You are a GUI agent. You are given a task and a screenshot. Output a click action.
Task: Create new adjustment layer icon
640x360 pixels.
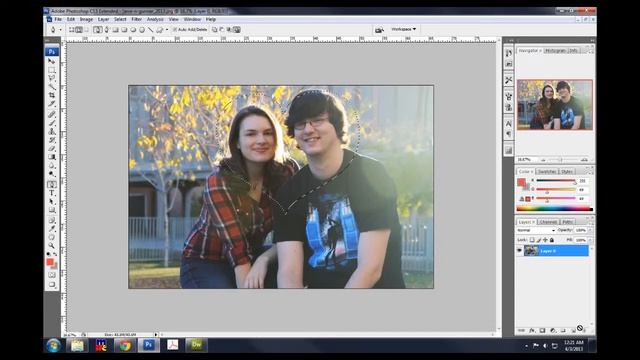coord(553,330)
